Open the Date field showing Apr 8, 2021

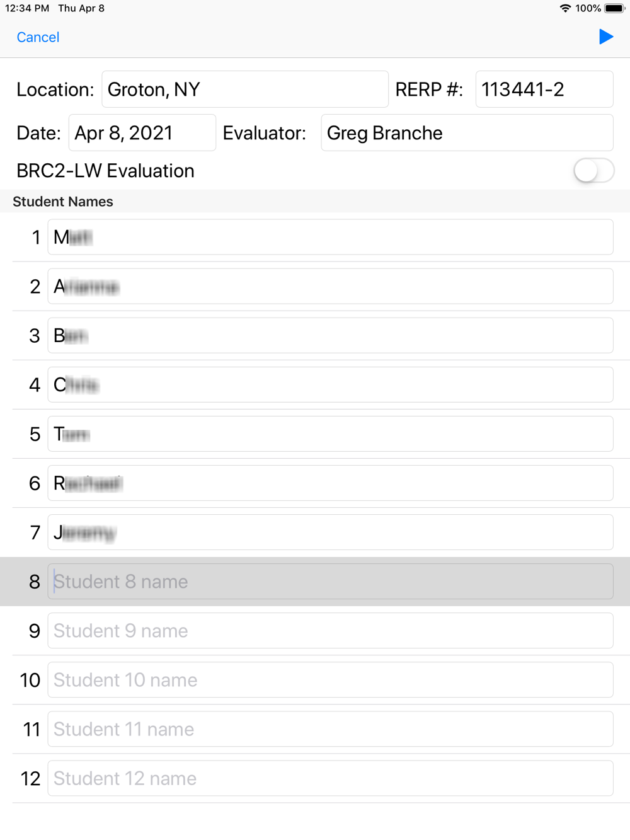(142, 133)
